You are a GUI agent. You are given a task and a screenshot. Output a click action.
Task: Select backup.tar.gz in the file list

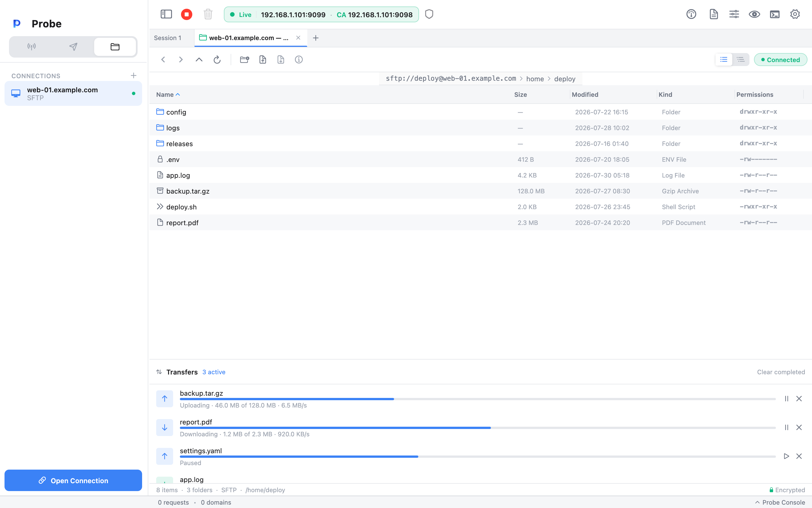point(480,191)
